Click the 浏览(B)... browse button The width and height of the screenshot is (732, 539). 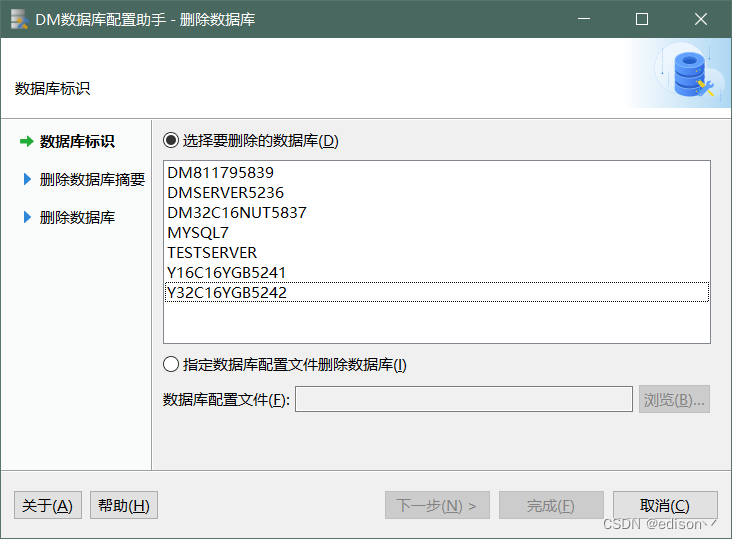[674, 399]
